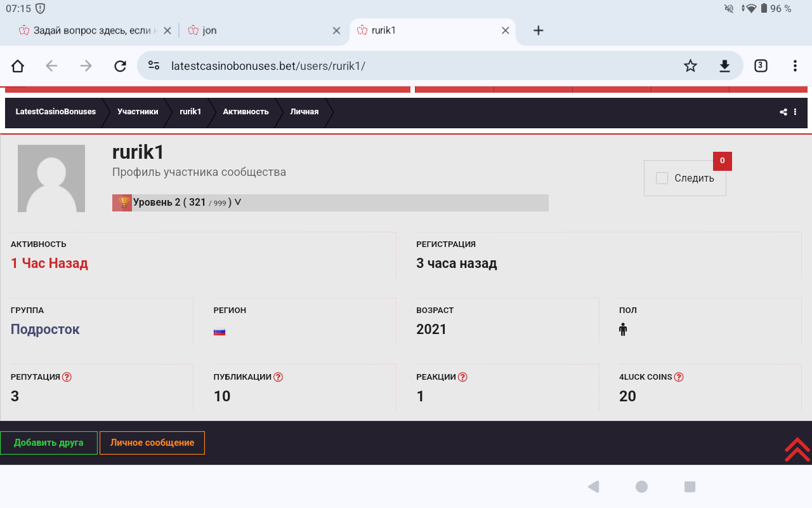The width and height of the screenshot is (812, 508).
Task: Reload the current page
Action: [x=120, y=66]
